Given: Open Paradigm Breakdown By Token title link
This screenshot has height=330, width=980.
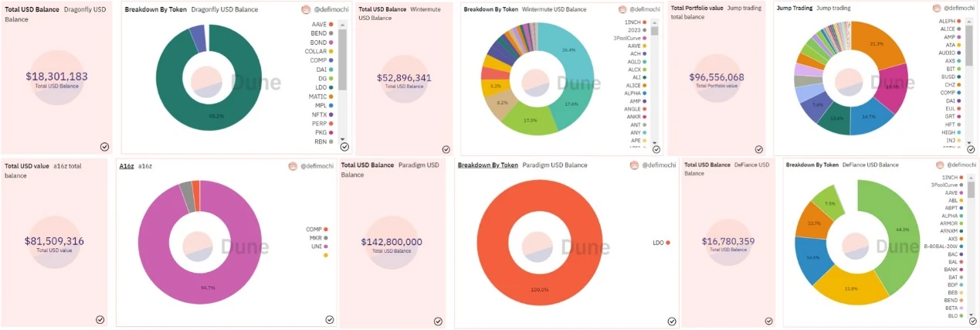Looking at the screenshot, I should click(488, 165).
